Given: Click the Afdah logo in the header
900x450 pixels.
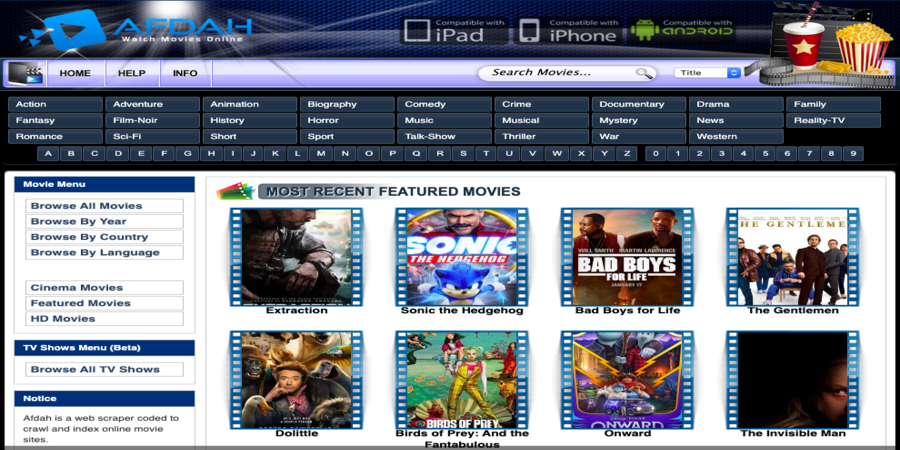Looking at the screenshot, I should coord(135,30).
